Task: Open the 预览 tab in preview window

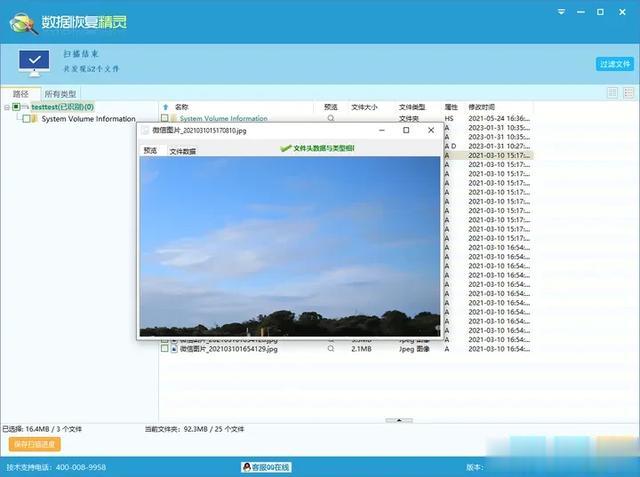Action: point(150,151)
